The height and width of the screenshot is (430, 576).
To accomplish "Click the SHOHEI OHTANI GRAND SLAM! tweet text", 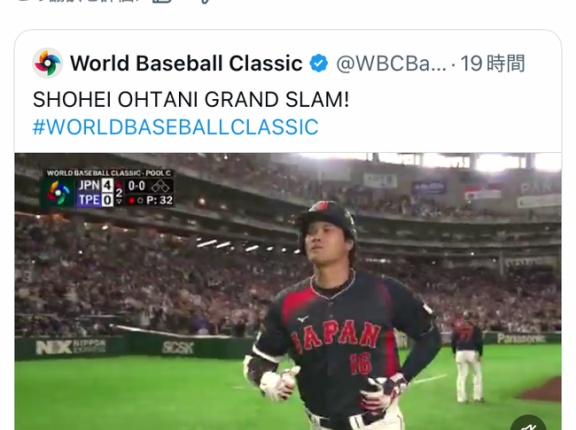I will (x=191, y=100).
